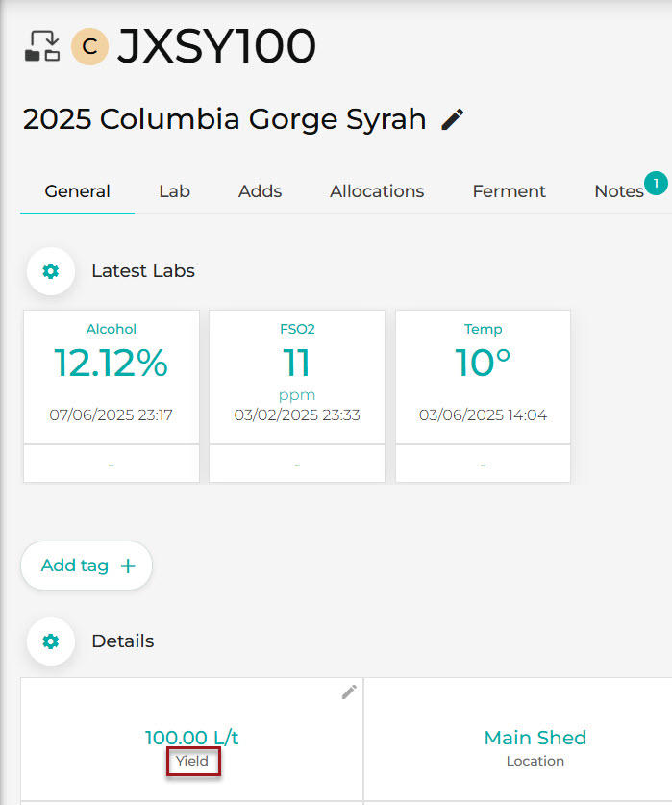Click the plus icon on Add tag

(126, 566)
